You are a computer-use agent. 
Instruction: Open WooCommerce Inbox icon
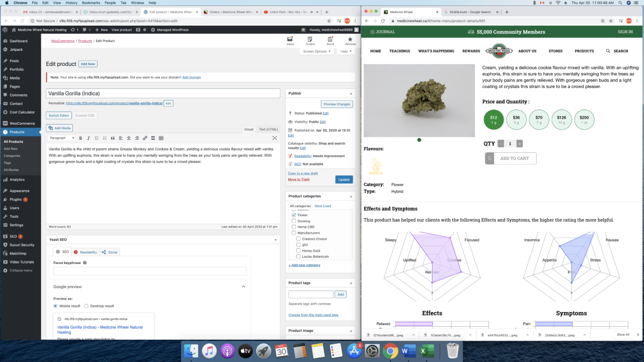[290, 41]
